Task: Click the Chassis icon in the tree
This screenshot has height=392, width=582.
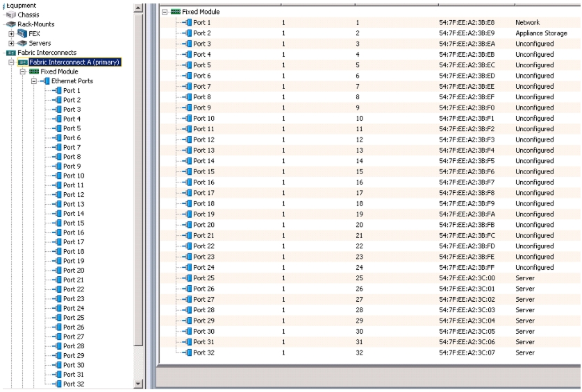Action: [x=11, y=15]
